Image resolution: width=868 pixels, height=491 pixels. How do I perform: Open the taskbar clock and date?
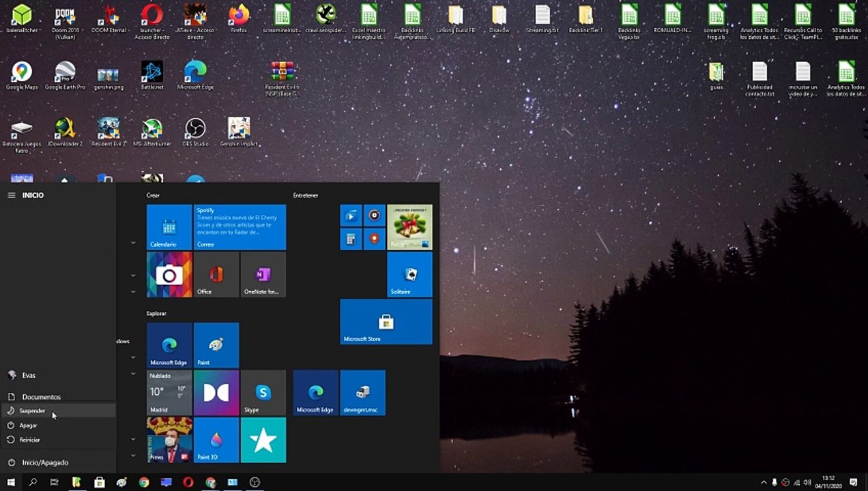coord(829,482)
